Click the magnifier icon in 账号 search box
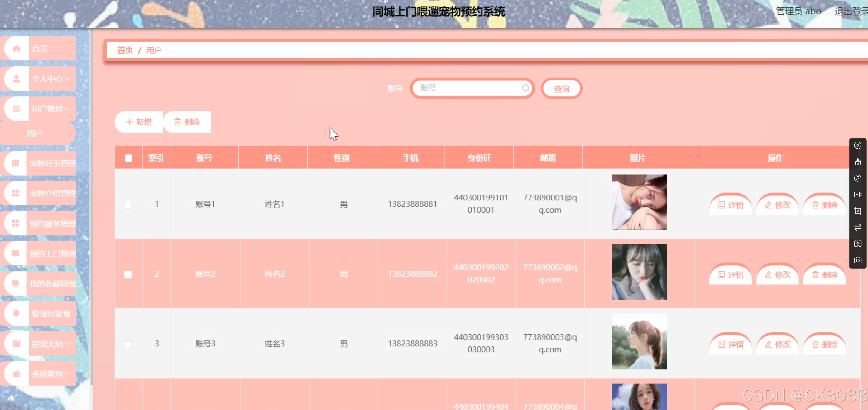This screenshot has width=868, height=410. 525,88
